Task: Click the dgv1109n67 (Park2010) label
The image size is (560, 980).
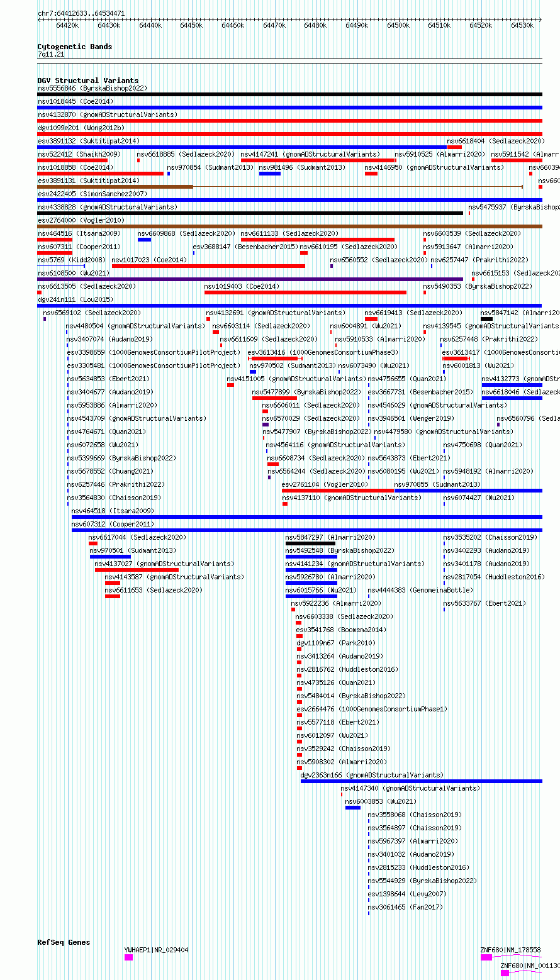Action: tap(336, 643)
